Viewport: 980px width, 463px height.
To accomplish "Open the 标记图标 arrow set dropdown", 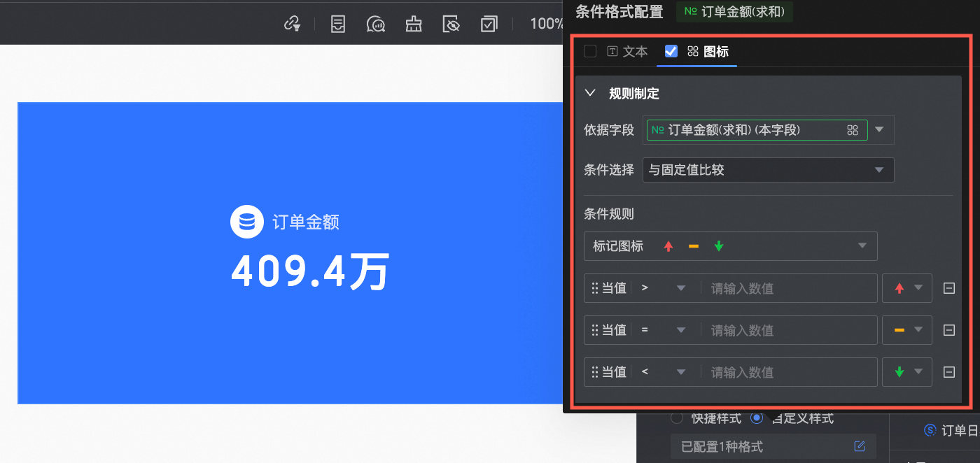I will tap(730, 246).
